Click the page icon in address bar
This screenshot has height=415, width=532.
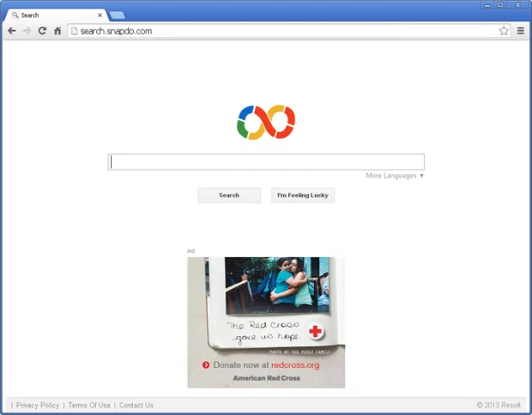tap(74, 31)
